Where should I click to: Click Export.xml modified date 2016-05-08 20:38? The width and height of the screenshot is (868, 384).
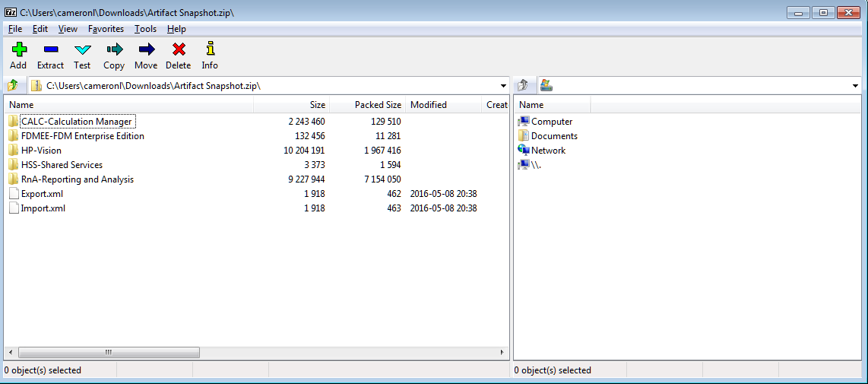(443, 193)
